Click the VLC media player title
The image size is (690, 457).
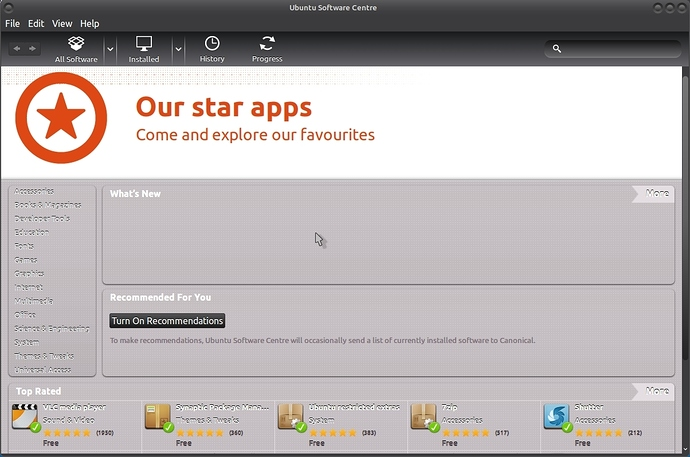tap(74, 407)
